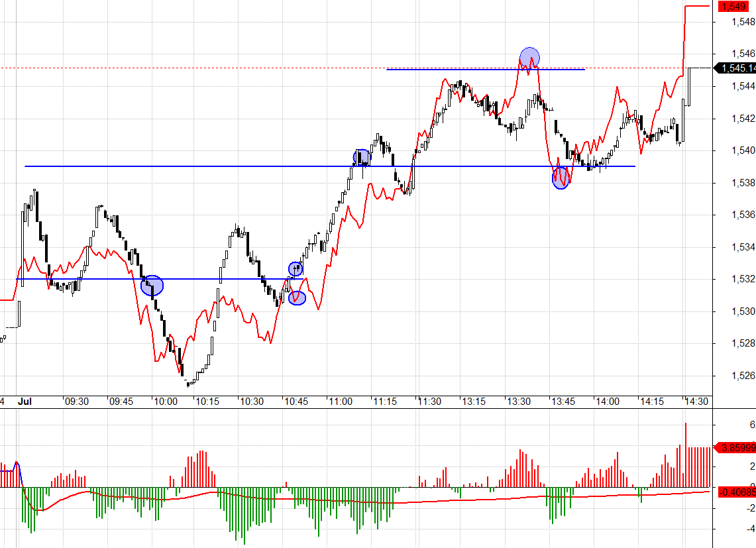This screenshot has height=548, width=756.
Task: Click the 11:30 time axis label
Action: [429, 402]
